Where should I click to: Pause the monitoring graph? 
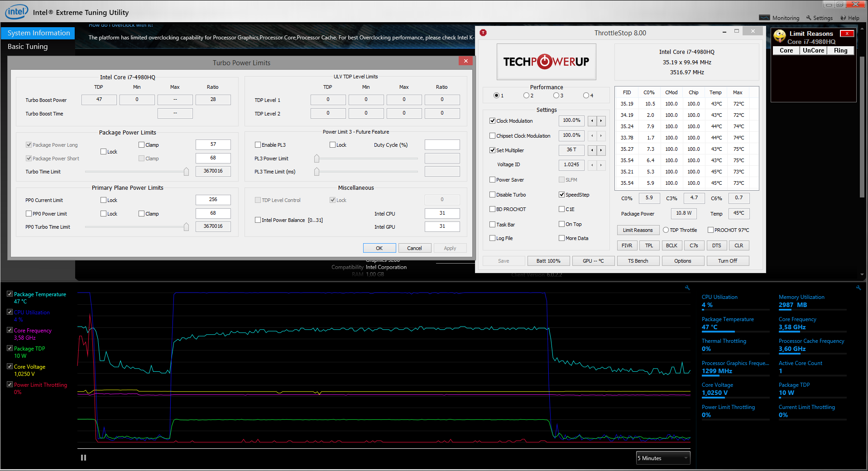click(x=83, y=458)
